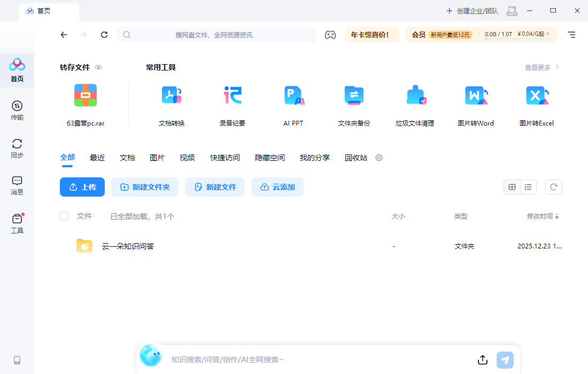Viewport: 588px width, 374px height.
Task: Launch the 文档转换 tool
Action: [172, 95]
